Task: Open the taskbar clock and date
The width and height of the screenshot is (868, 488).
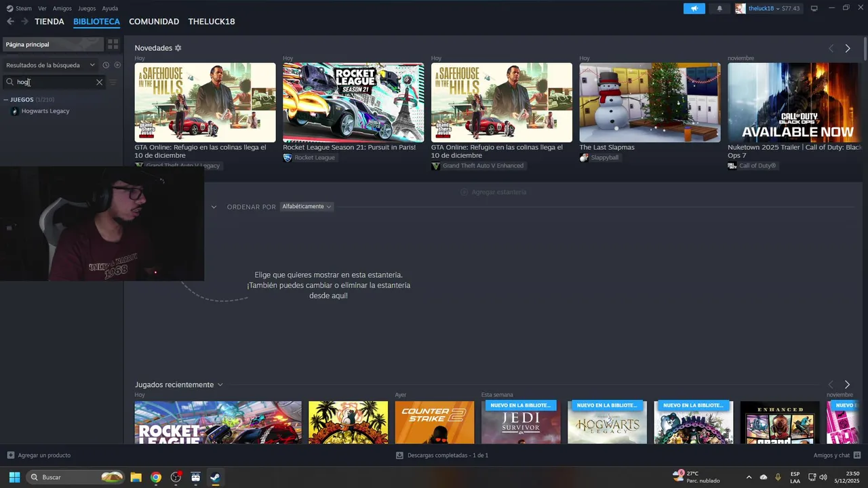Action: click(847, 477)
